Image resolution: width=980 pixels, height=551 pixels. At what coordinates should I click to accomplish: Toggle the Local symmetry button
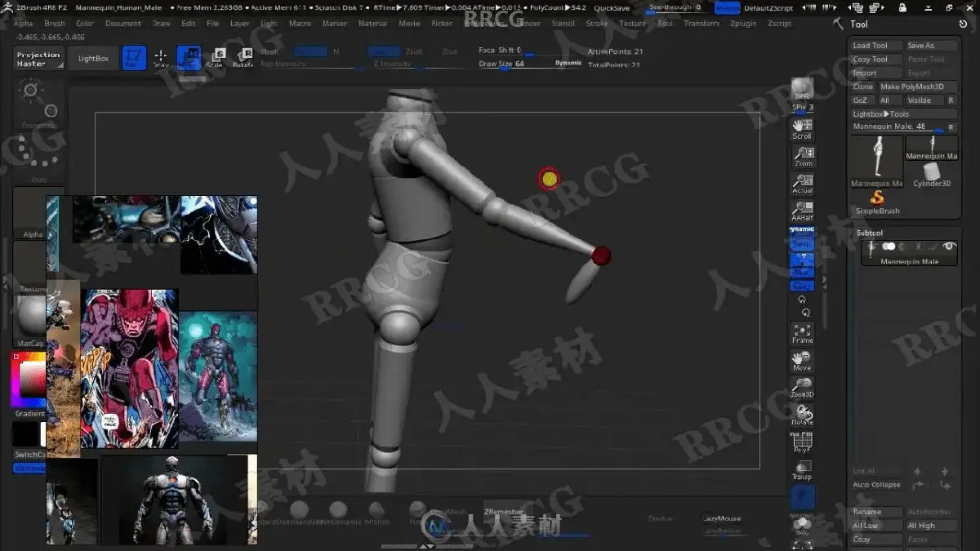click(803, 286)
